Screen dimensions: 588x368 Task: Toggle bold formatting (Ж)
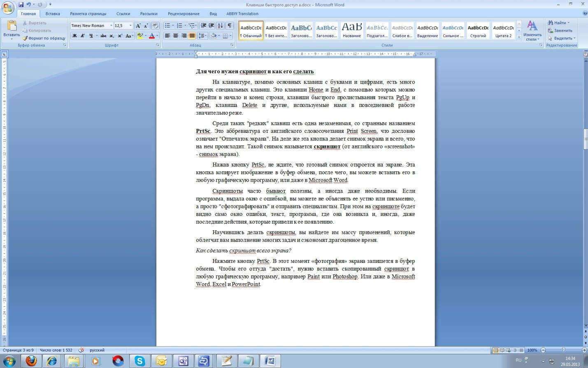74,36
